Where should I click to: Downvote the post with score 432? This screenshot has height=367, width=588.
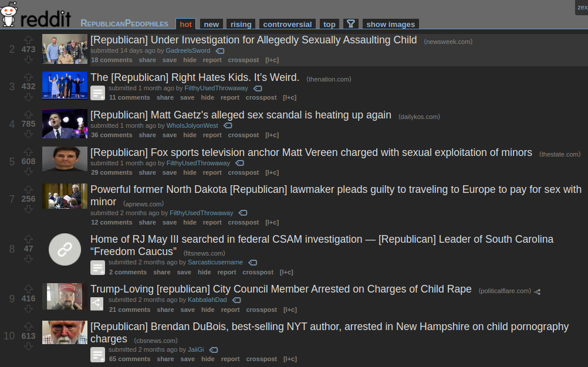click(x=29, y=97)
